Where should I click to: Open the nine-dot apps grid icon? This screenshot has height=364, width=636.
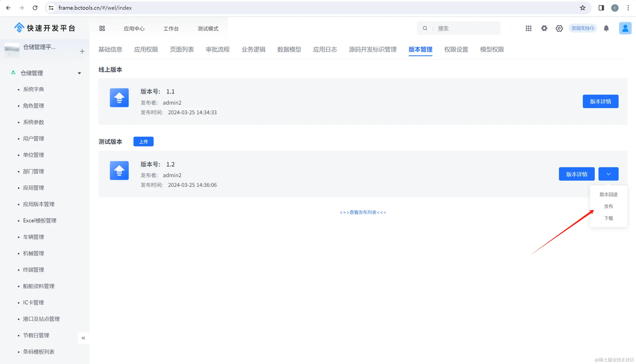[528, 28]
